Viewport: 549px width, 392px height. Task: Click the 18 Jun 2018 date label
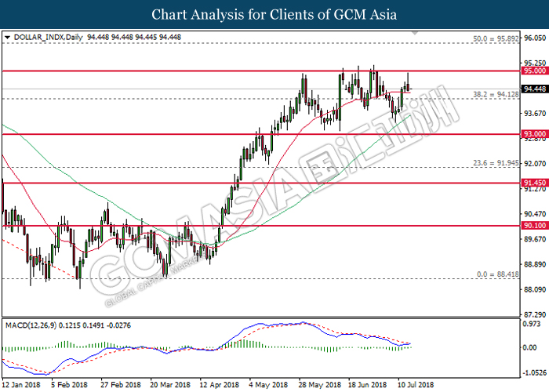[x=368, y=385]
